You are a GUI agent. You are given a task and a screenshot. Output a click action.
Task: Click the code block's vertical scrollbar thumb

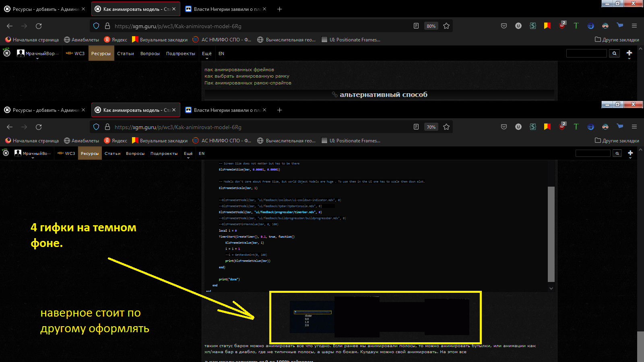551,234
